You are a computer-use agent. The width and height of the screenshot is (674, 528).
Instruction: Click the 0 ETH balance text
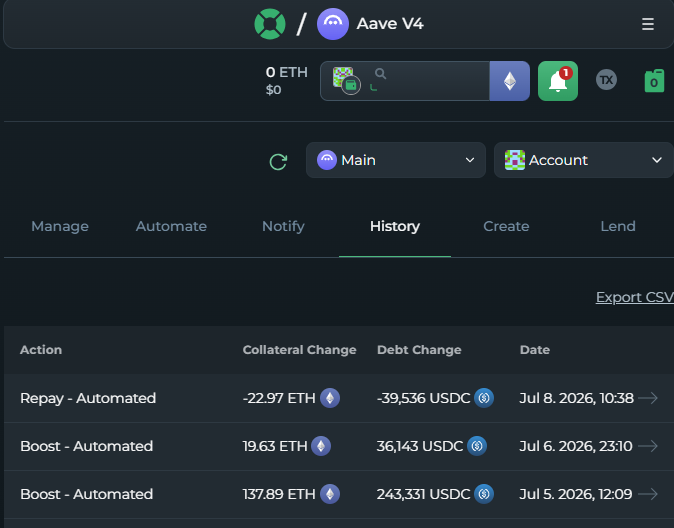point(286,72)
